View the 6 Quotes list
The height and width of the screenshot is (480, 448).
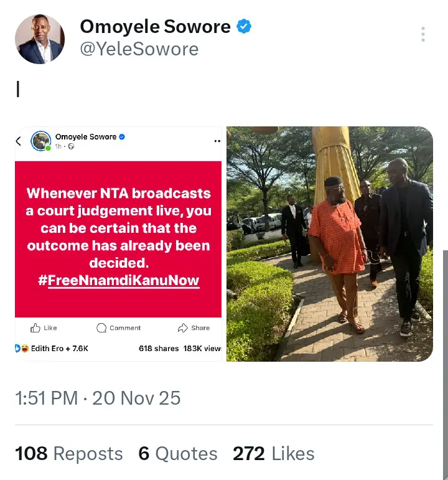click(178, 454)
